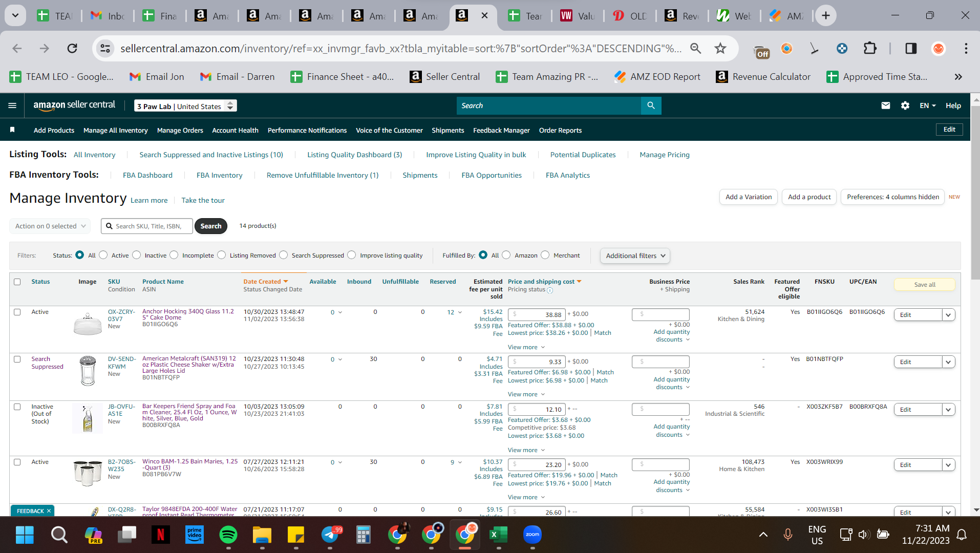The height and width of the screenshot is (553, 980).
Task: Open Voice of the Customer menu
Action: (x=389, y=131)
